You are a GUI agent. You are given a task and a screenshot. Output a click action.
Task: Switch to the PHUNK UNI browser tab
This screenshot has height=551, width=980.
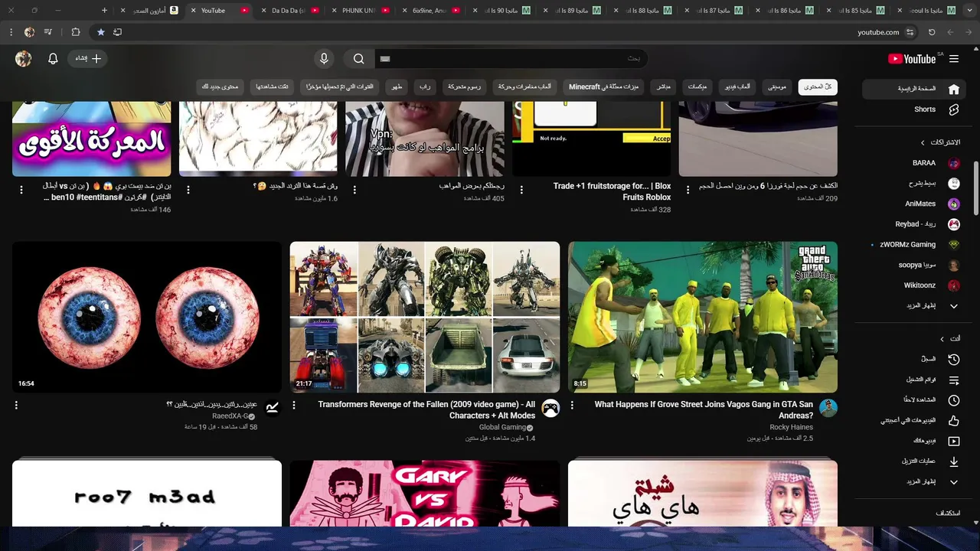[360, 11]
